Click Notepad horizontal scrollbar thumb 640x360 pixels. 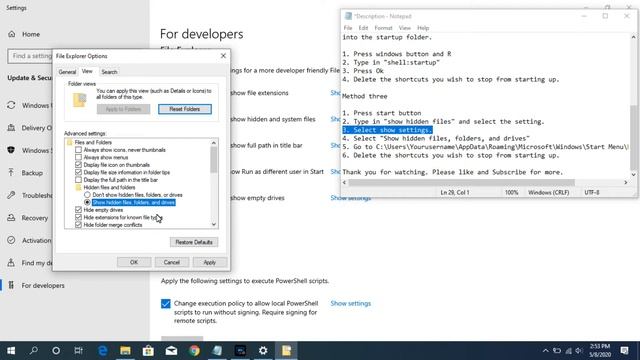(x=462, y=182)
